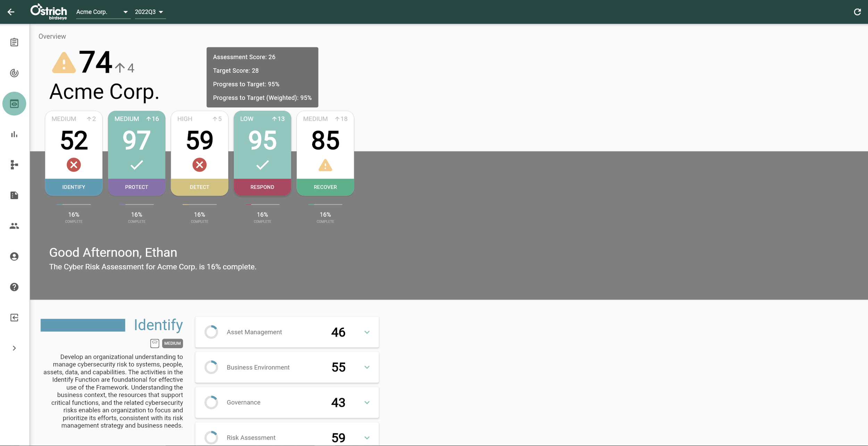Open the radar target sidebar icon
The image size is (868, 446).
(14, 73)
